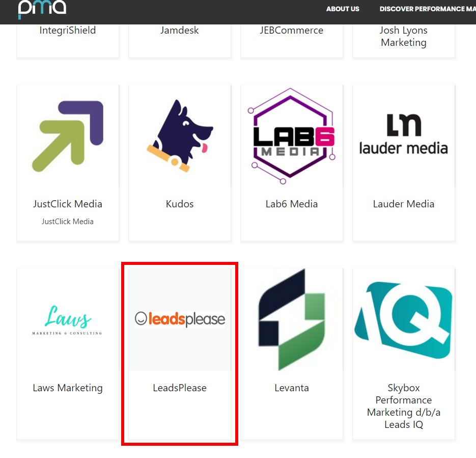476x458 pixels.
Task: Open the LeadsPlease title link
Action: click(180, 388)
